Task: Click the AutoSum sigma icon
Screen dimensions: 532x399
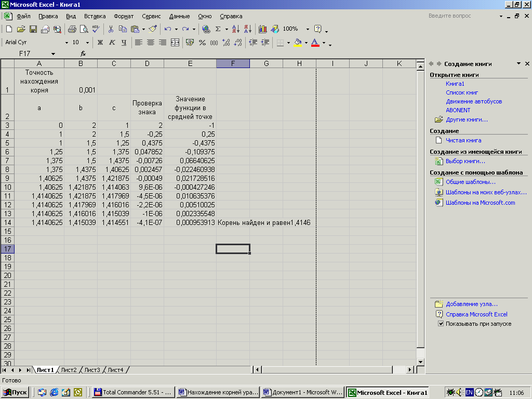Action: [x=218, y=29]
